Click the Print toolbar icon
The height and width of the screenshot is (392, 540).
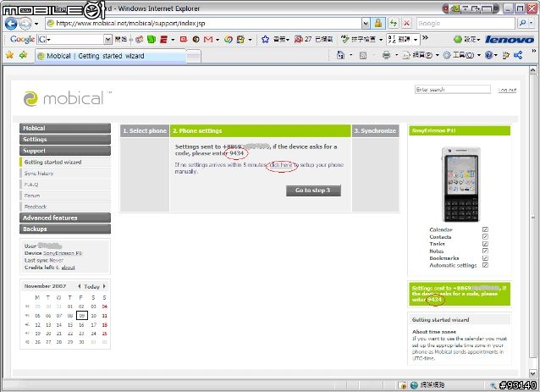click(x=386, y=55)
